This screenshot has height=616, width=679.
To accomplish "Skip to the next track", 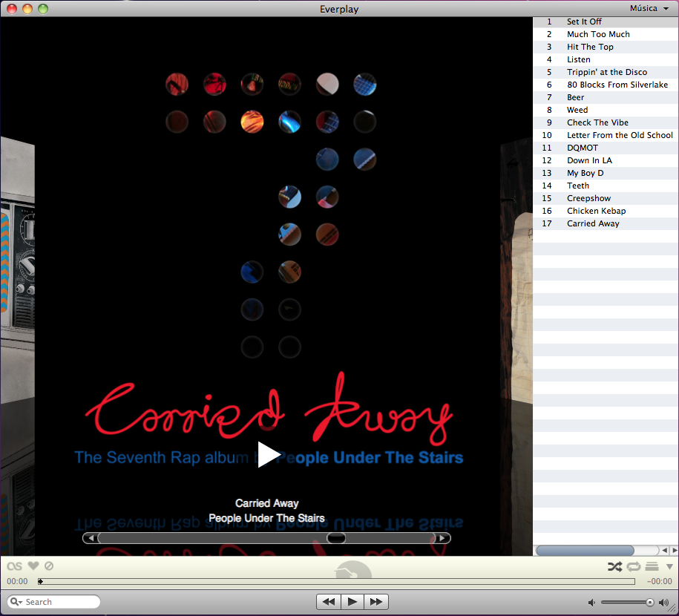I will coord(376,602).
